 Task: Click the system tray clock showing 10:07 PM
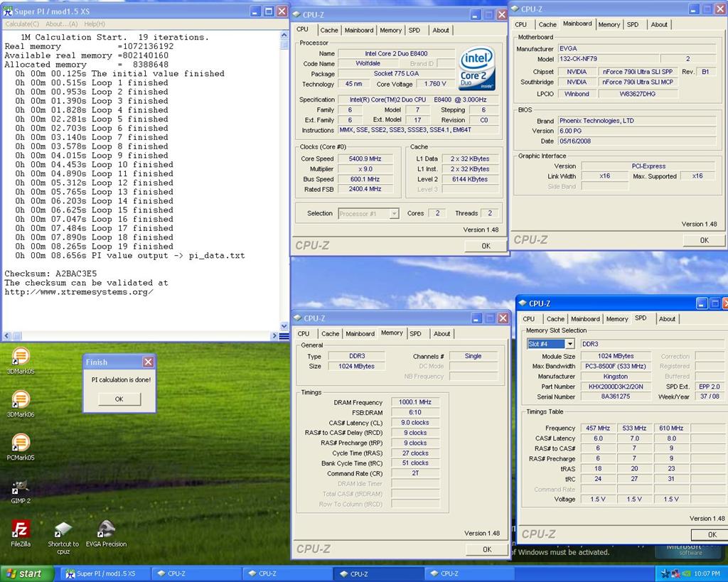coord(707,574)
